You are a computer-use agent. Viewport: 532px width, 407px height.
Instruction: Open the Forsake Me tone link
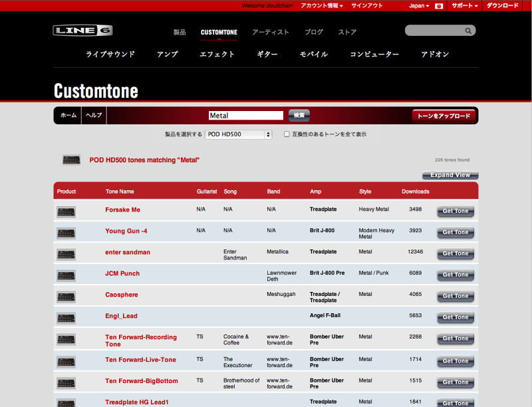point(122,210)
